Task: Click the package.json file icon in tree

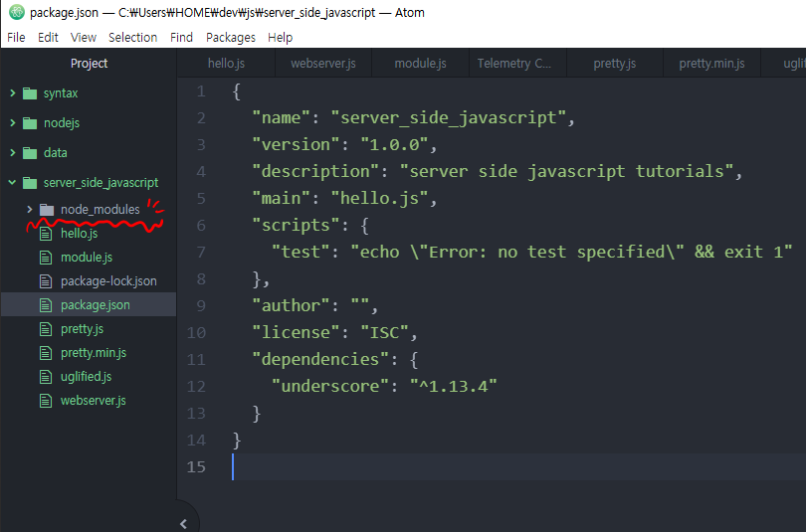Action: point(46,305)
